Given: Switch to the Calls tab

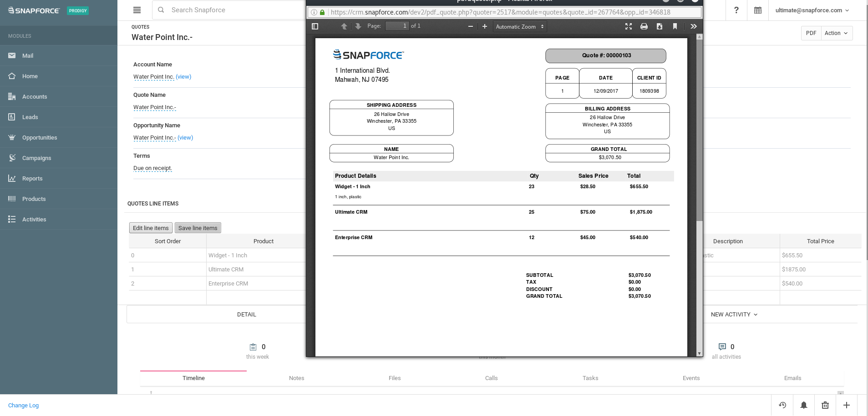Looking at the screenshot, I should [x=492, y=378].
